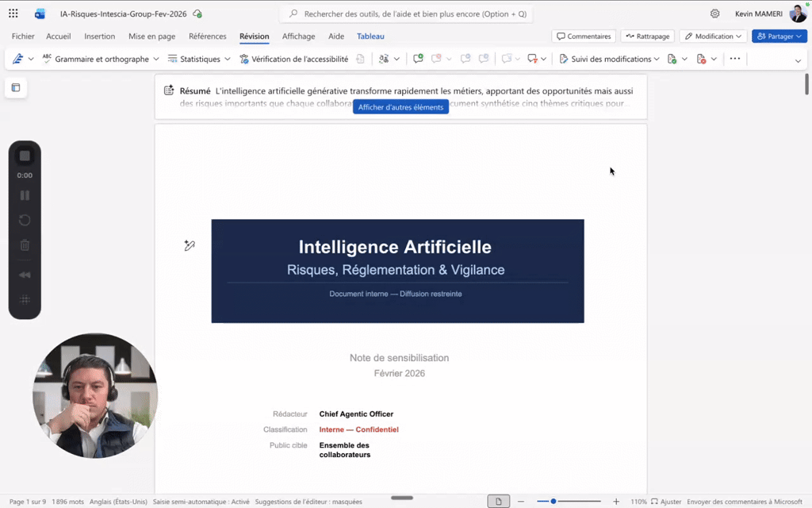Click the accept change icon
This screenshot has height=508, width=812.
672,59
